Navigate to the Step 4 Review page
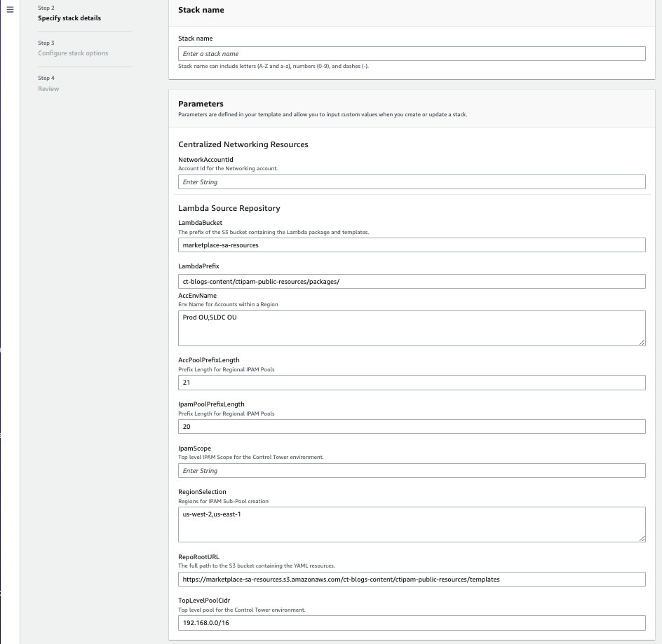 (x=48, y=88)
